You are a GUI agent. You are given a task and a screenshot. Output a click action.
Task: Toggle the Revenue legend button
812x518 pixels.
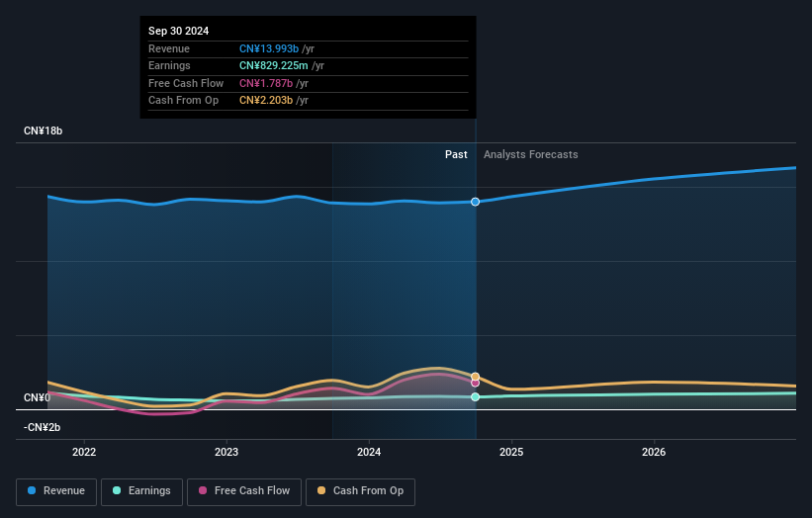pos(56,491)
